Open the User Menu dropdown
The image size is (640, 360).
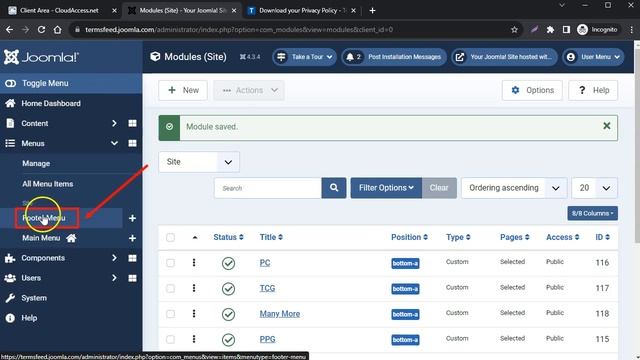pyautogui.click(x=593, y=57)
